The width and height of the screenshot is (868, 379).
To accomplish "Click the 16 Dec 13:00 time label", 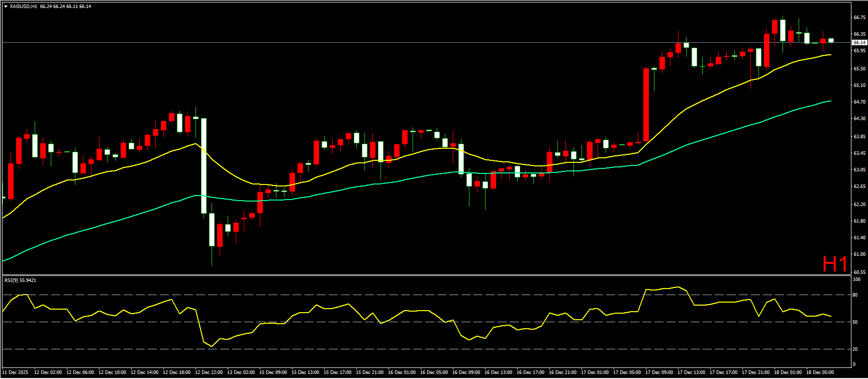I will coord(498,372).
